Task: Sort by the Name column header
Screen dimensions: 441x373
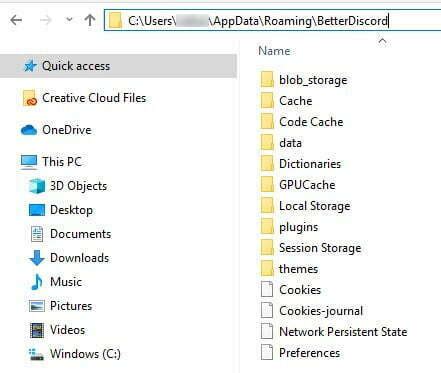Action: [274, 51]
